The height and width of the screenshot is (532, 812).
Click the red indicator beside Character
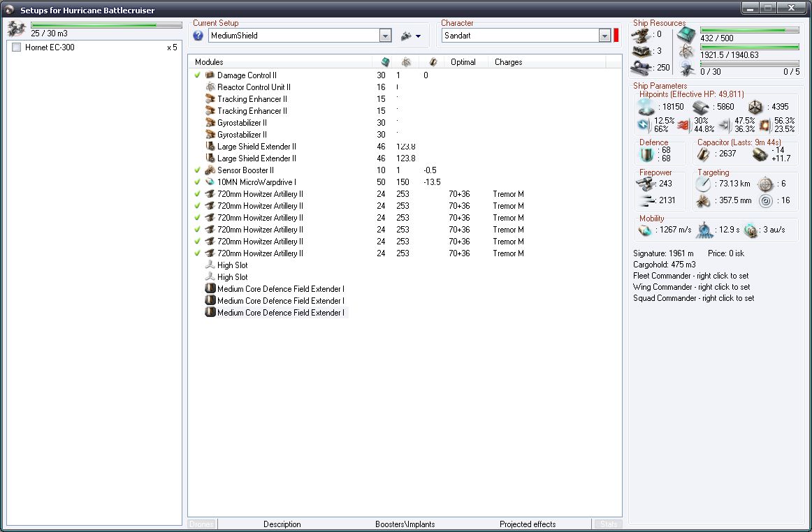pyautogui.click(x=616, y=36)
